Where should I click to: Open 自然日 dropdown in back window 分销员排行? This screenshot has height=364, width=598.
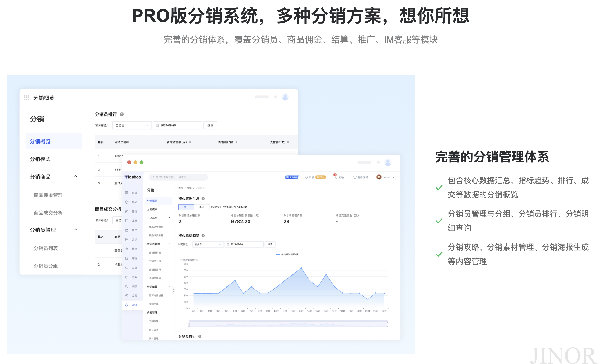pos(132,125)
